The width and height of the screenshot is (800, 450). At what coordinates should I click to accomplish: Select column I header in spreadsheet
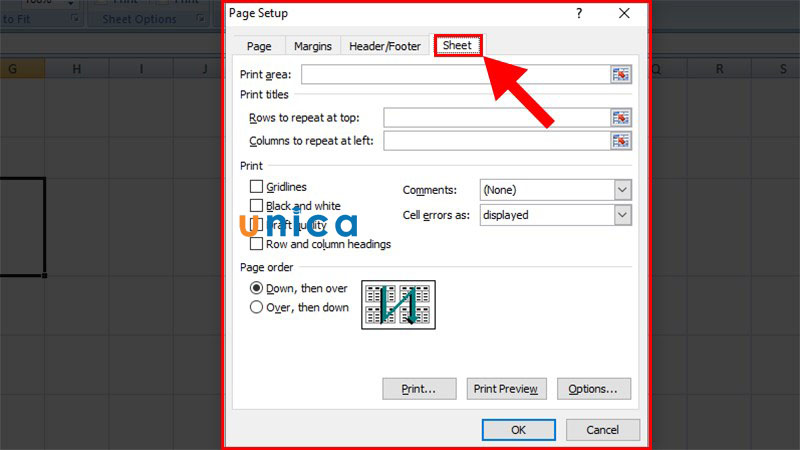click(141, 68)
